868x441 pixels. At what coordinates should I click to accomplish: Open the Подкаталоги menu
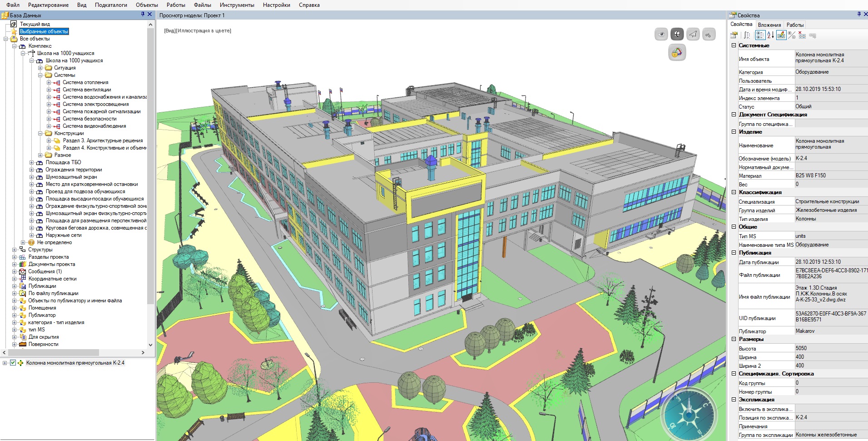coord(111,5)
